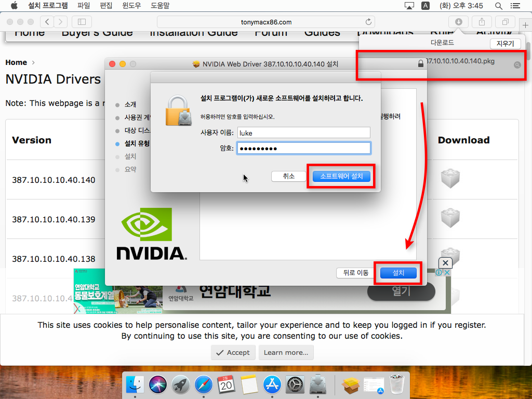
Task: Toggle the Safari downloads button
Action: [x=458, y=22]
